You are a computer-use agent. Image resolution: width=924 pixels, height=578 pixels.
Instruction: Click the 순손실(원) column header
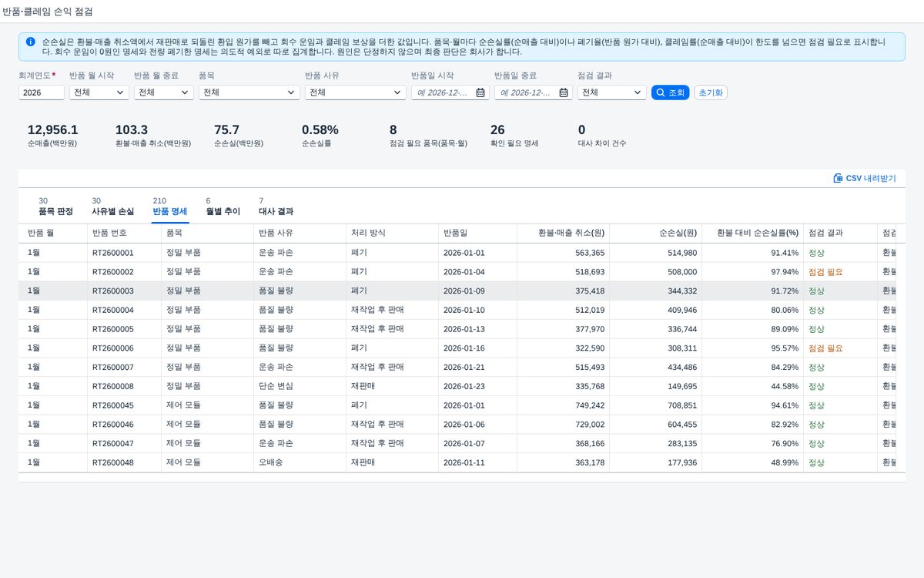point(655,233)
